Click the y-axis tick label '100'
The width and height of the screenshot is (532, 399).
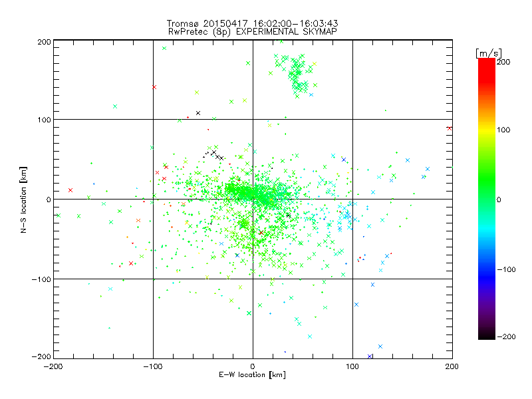tap(44, 120)
